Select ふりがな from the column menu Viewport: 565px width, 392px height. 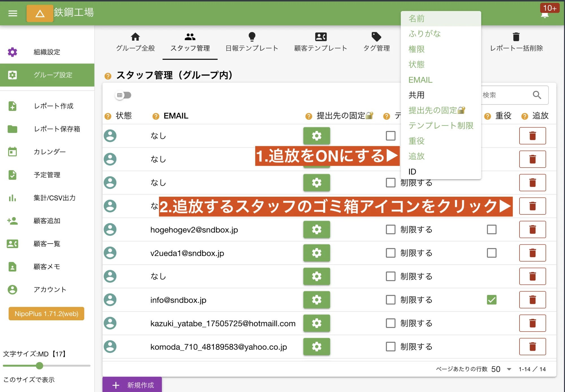pos(425,34)
